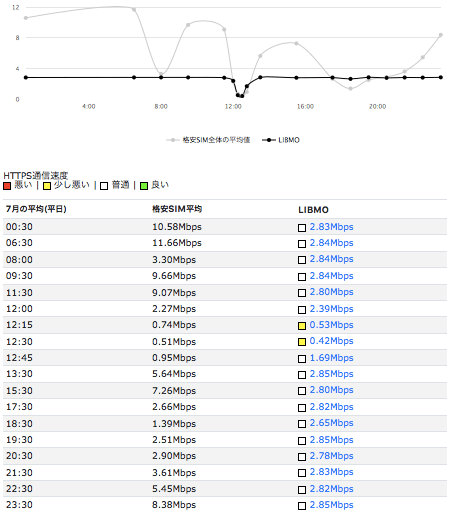Click the LIBMO column header
The height and width of the screenshot is (515, 450).
[313, 210]
